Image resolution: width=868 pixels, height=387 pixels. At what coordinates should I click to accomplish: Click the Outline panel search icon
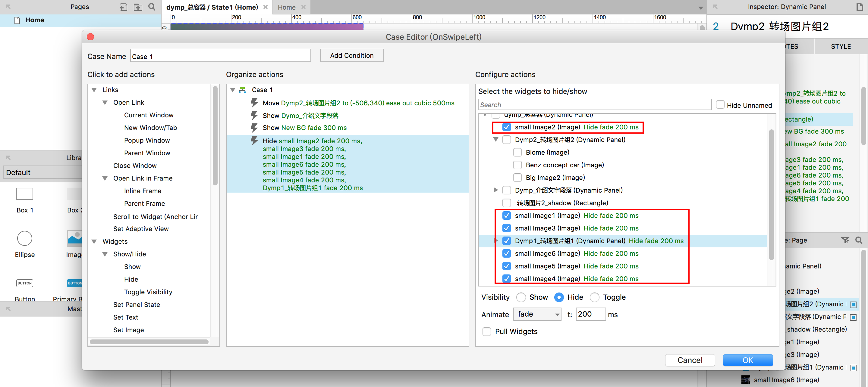(859, 240)
